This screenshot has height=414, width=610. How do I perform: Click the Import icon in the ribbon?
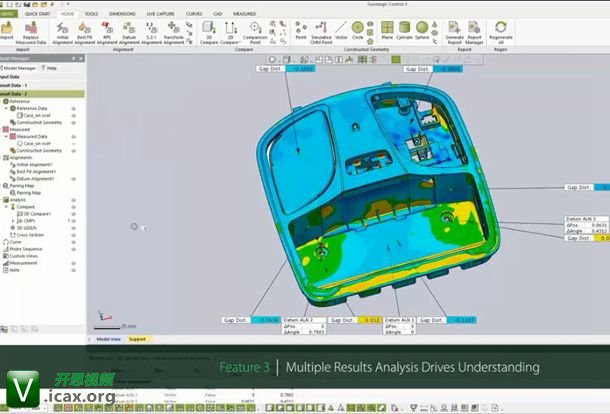point(6,30)
